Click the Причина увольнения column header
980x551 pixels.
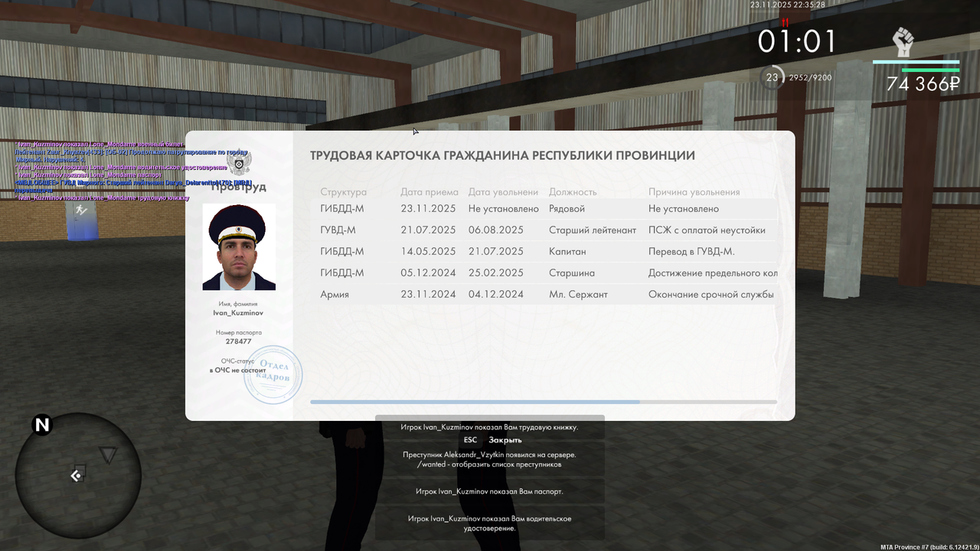pos(694,192)
